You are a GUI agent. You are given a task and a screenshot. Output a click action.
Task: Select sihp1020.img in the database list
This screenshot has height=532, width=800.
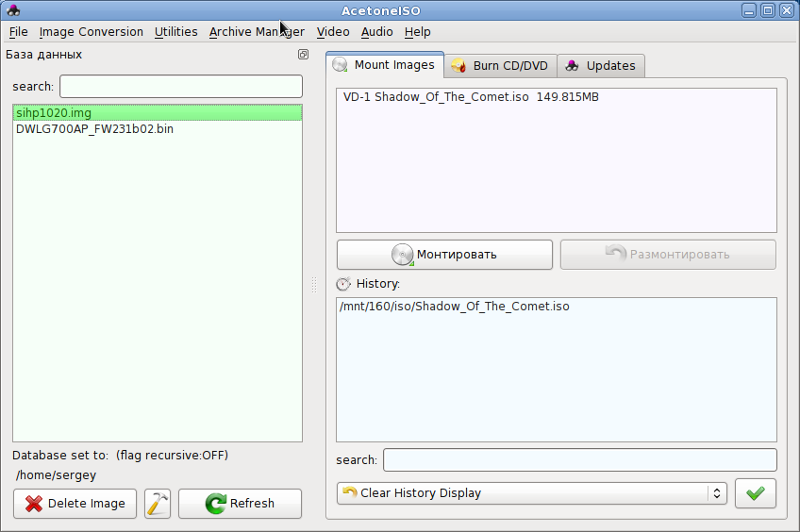pyautogui.click(x=158, y=113)
